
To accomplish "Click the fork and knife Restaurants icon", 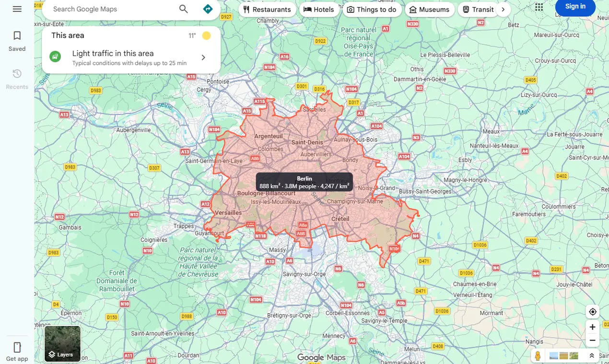I will [x=246, y=10].
